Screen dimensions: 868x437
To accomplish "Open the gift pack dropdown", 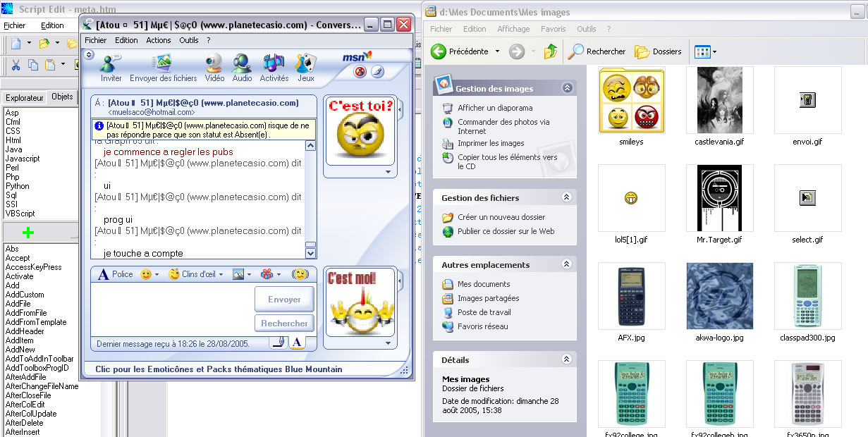I will 278,275.
